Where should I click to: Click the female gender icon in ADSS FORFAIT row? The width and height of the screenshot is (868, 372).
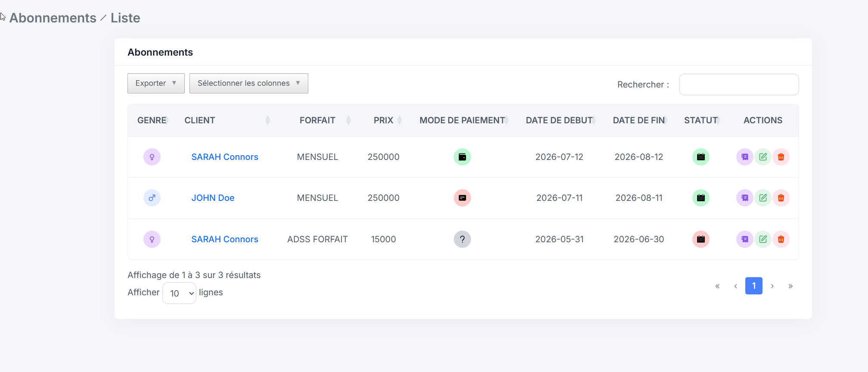(152, 239)
